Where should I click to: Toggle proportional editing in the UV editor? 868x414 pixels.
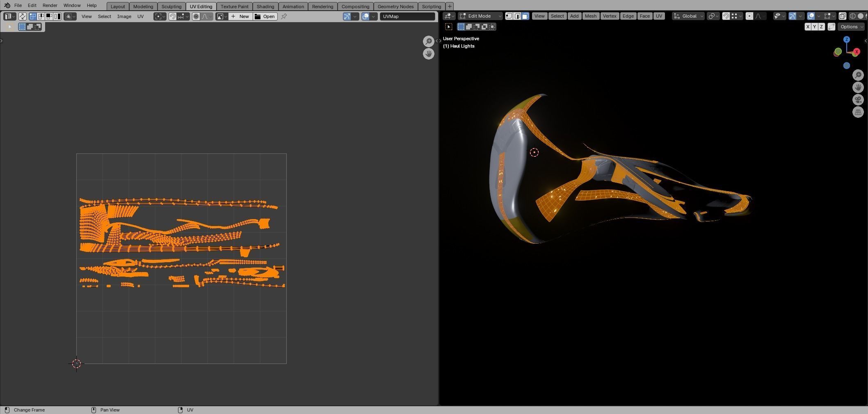click(196, 16)
